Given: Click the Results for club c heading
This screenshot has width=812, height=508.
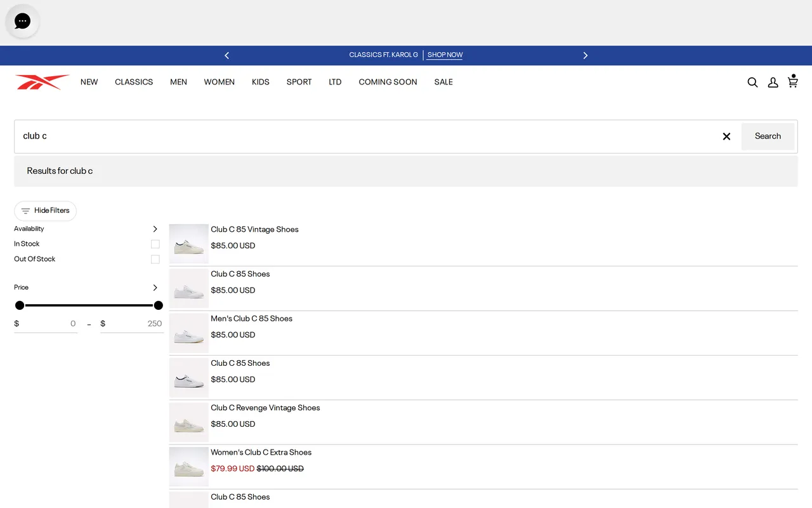Looking at the screenshot, I should point(60,171).
